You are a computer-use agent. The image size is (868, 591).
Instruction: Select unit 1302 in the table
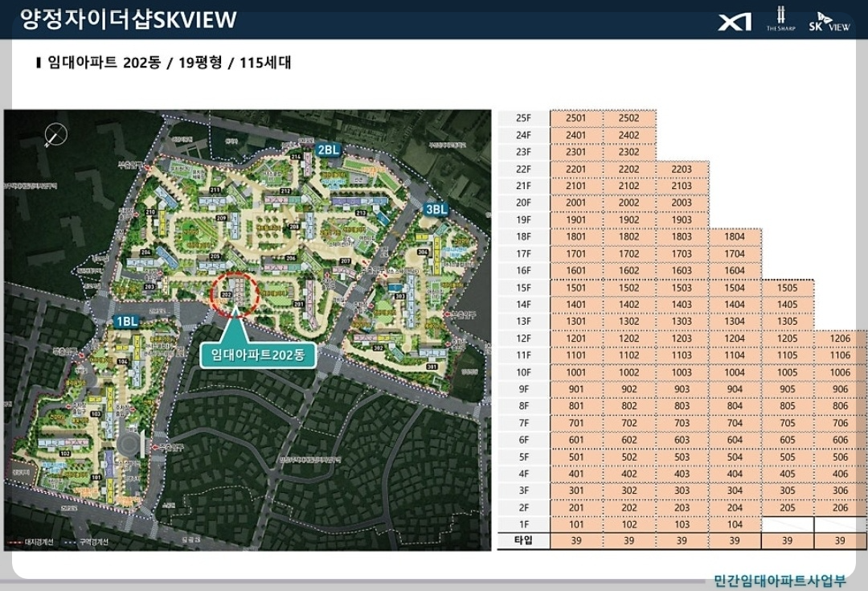click(629, 322)
